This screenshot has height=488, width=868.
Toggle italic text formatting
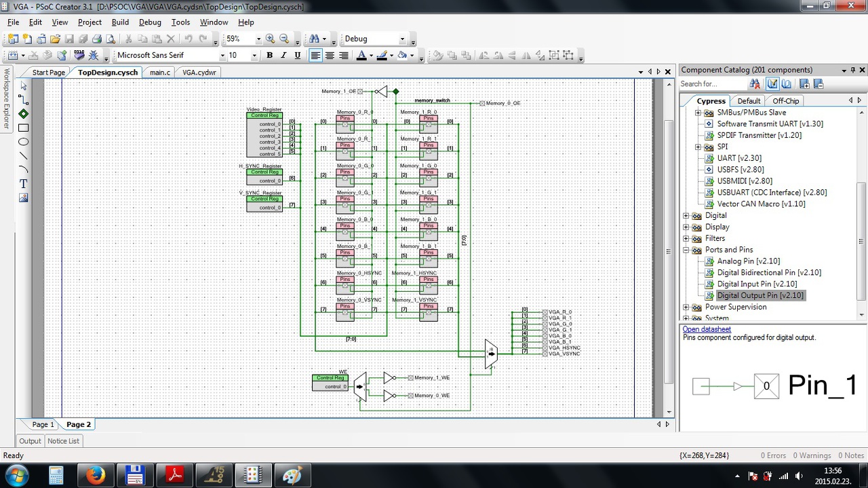(283, 56)
